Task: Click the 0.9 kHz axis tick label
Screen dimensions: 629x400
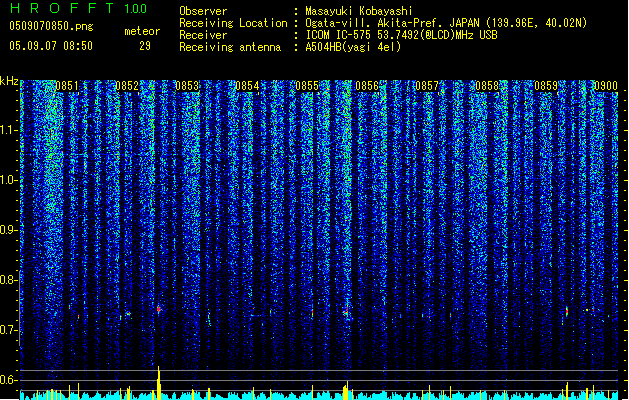Action: pos(9,230)
